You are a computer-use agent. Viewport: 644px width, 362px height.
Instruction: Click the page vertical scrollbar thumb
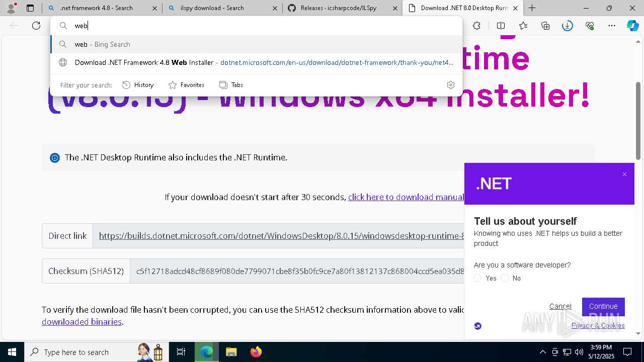click(638, 121)
